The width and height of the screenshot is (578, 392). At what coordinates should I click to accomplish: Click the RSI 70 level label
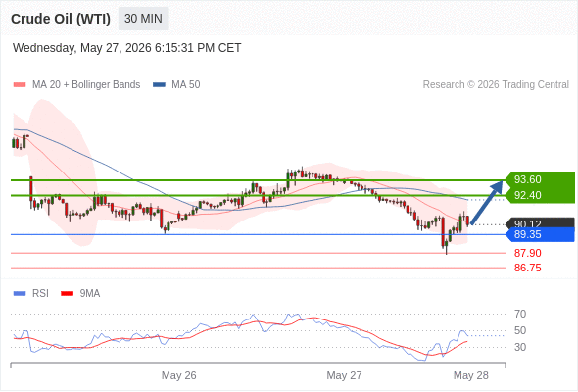click(520, 315)
